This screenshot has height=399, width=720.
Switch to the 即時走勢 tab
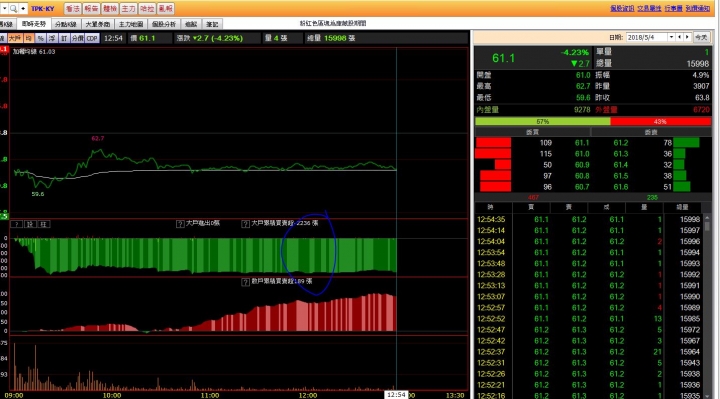pos(34,24)
